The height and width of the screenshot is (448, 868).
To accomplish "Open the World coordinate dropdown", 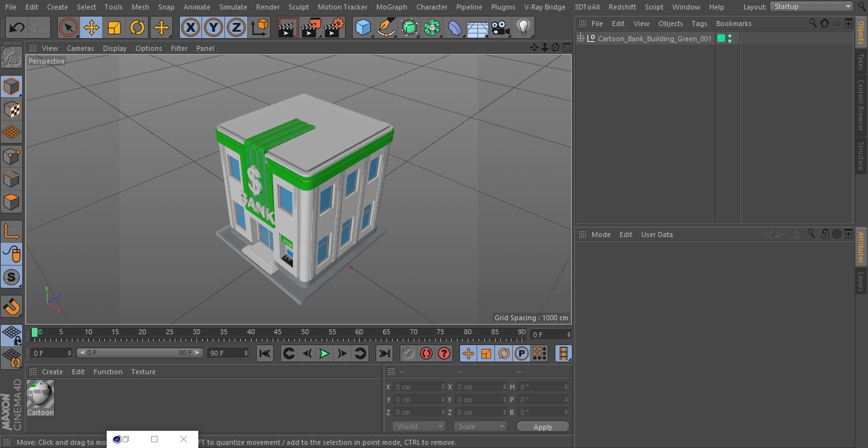I will coord(419,426).
